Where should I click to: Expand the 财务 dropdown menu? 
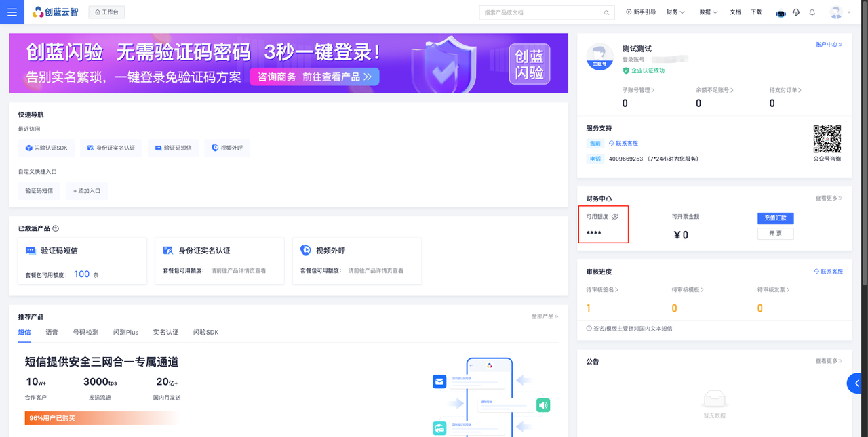click(675, 12)
